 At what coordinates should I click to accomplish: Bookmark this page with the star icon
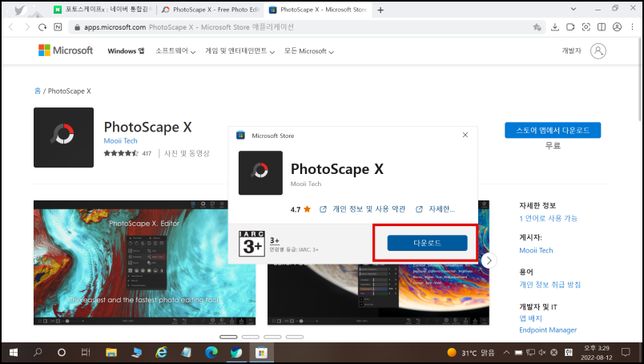[537, 27]
